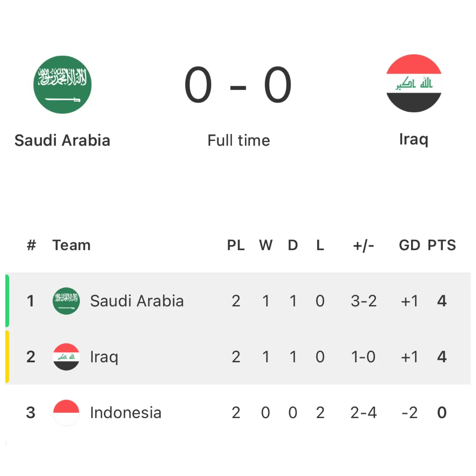The width and height of the screenshot is (476, 476).
Task: Click the Full time status label
Action: coord(239,140)
